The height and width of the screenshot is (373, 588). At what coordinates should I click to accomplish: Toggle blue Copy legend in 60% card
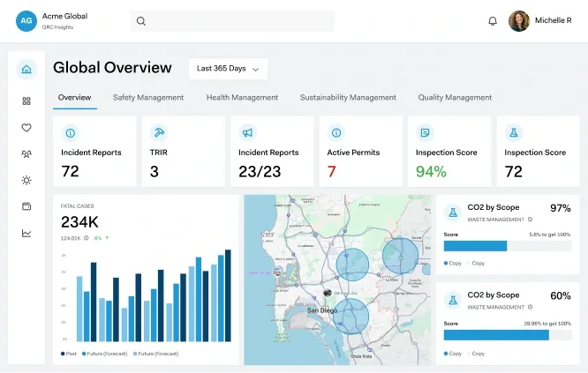click(453, 353)
